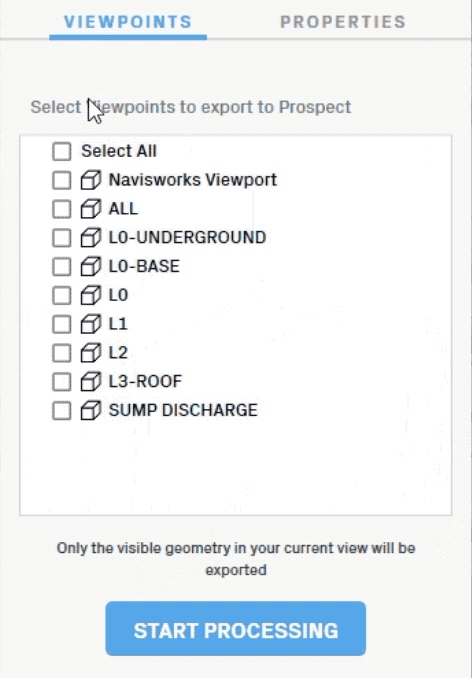Screen dimensions: 472x678
Task: Select the L1 viewpoint label
Action: pyautogui.click(x=118, y=324)
